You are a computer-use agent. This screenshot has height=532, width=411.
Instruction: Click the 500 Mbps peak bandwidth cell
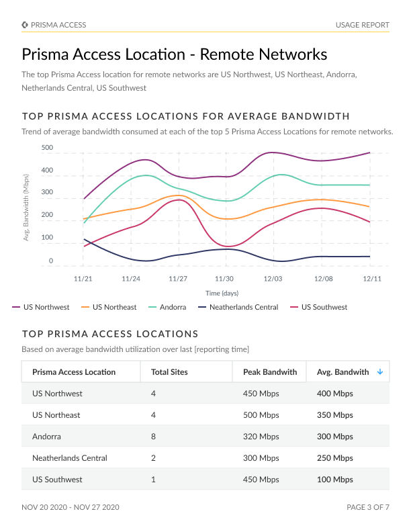click(x=261, y=415)
